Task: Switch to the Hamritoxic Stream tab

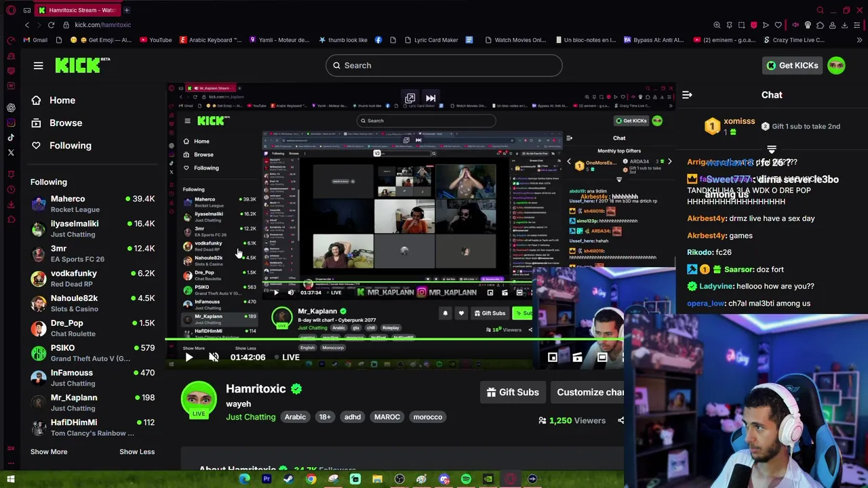Action: click(77, 10)
